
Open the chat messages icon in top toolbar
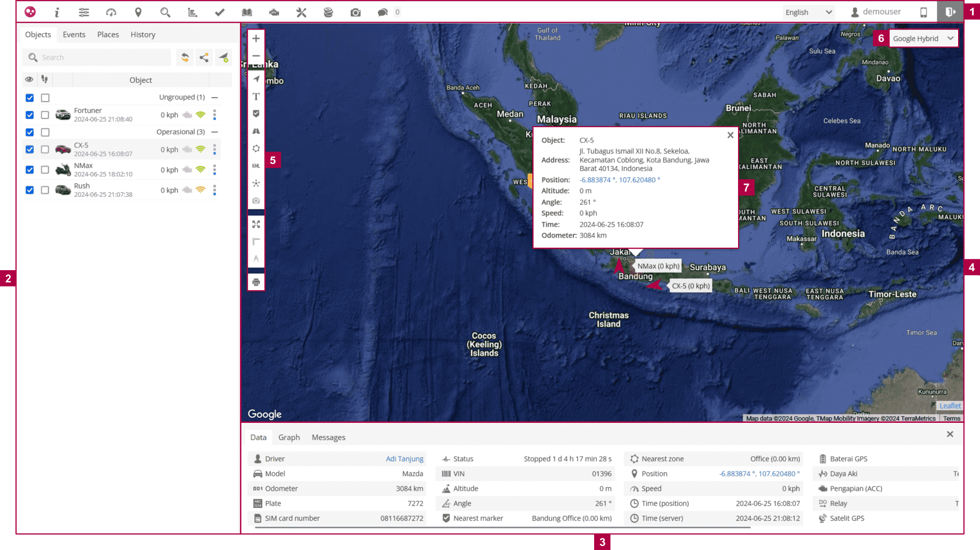pos(382,12)
